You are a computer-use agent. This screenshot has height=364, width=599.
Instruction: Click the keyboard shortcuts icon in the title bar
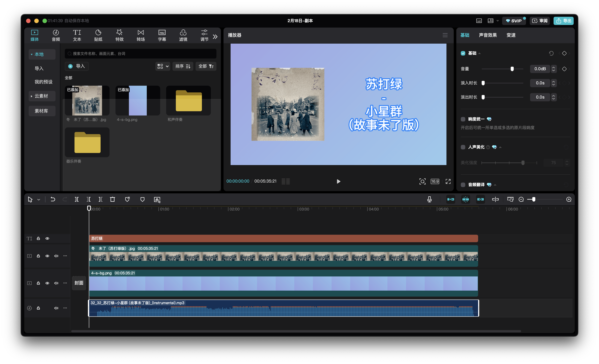[479, 21]
